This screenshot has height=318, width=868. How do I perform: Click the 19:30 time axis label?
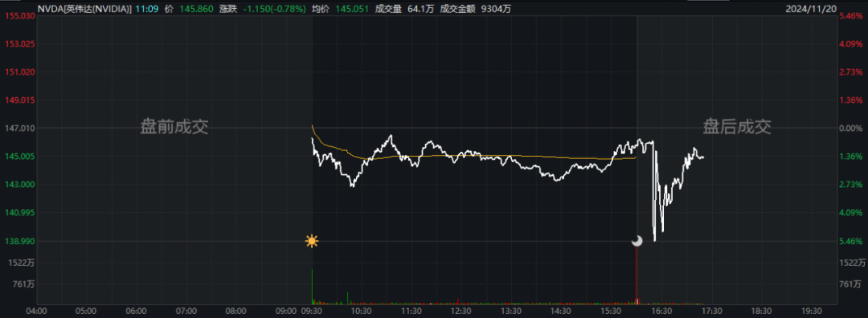pos(813,312)
